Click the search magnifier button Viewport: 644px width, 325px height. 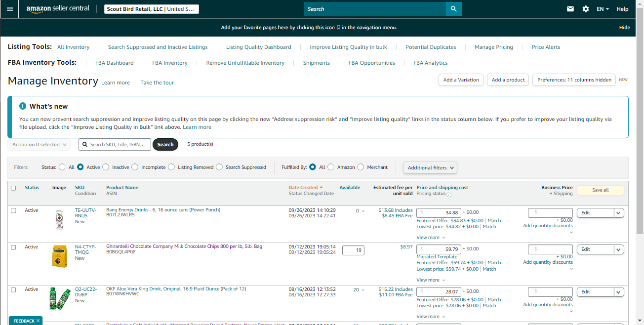tap(453, 9)
